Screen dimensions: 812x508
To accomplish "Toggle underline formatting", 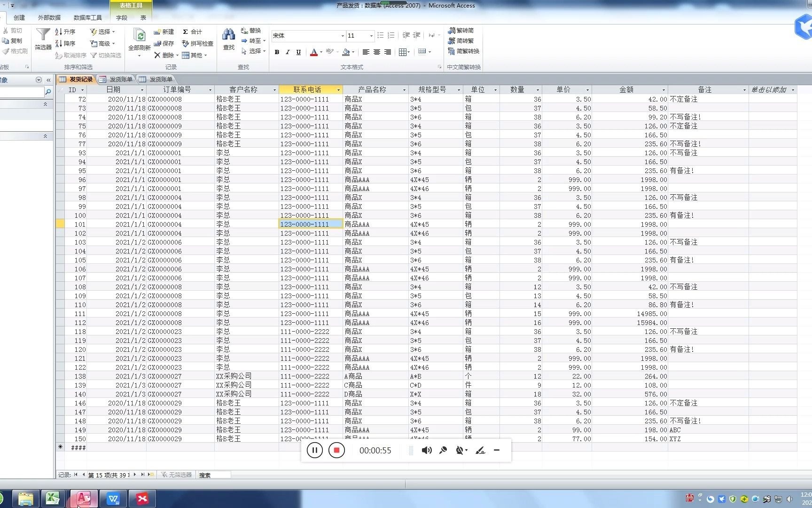I will tap(298, 52).
